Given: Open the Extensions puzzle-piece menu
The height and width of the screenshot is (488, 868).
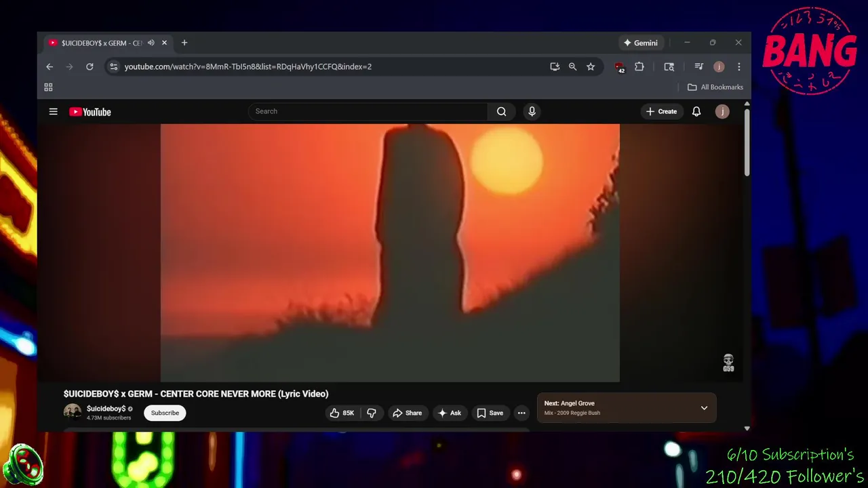Looking at the screenshot, I should (639, 66).
